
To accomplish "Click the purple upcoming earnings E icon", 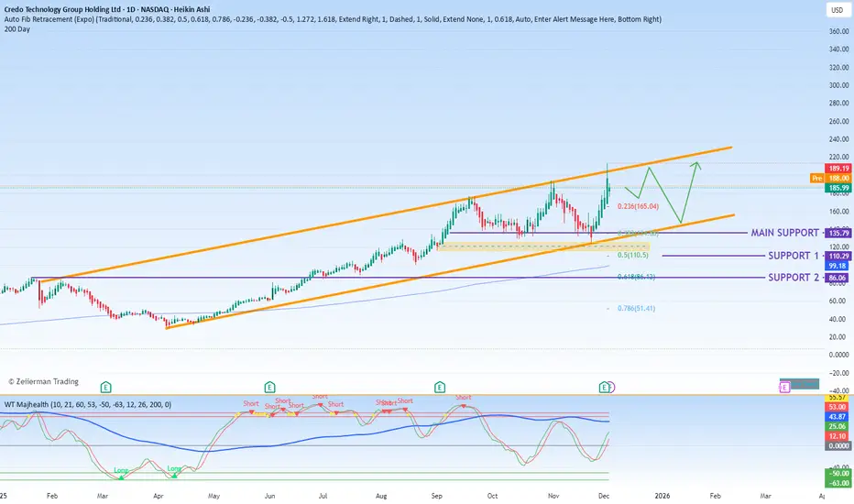I will click(784, 388).
